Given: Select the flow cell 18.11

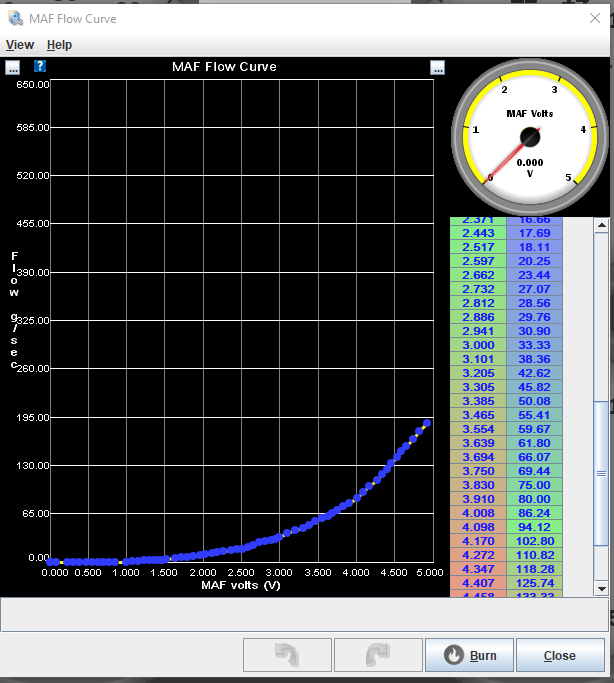Looking at the screenshot, I should click(x=534, y=247).
